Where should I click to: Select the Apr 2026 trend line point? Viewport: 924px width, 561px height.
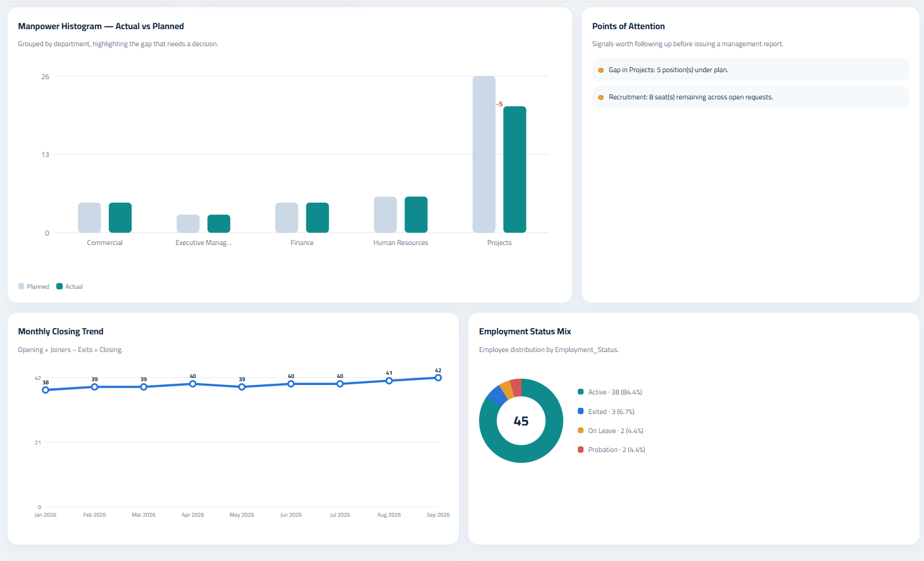click(x=193, y=384)
